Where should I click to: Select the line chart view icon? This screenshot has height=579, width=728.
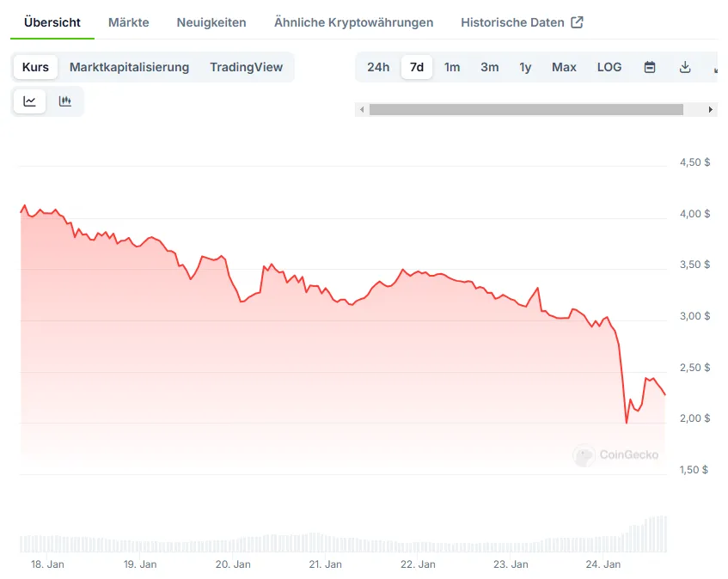(x=30, y=101)
